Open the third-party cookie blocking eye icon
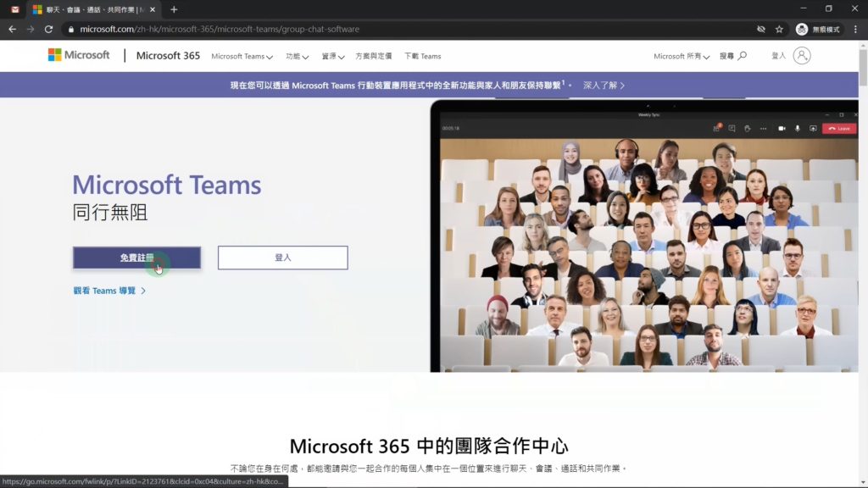Image resolution: width=868 pixels, height=488 pixels. [x=761, y=30]
